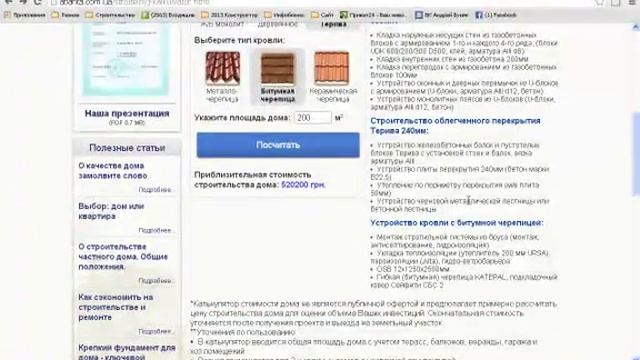Image resolution: width=640 pixels, height=360 pixels.
Task: Click Подробнее under О качестве дома article
Action: pos(156,190)
